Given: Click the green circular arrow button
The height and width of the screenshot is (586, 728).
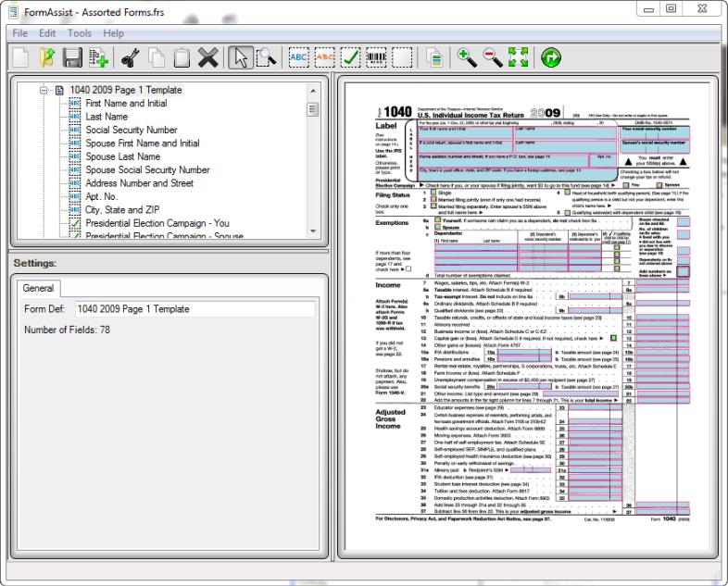Looking at the screenshot, I should pos(551,57).
